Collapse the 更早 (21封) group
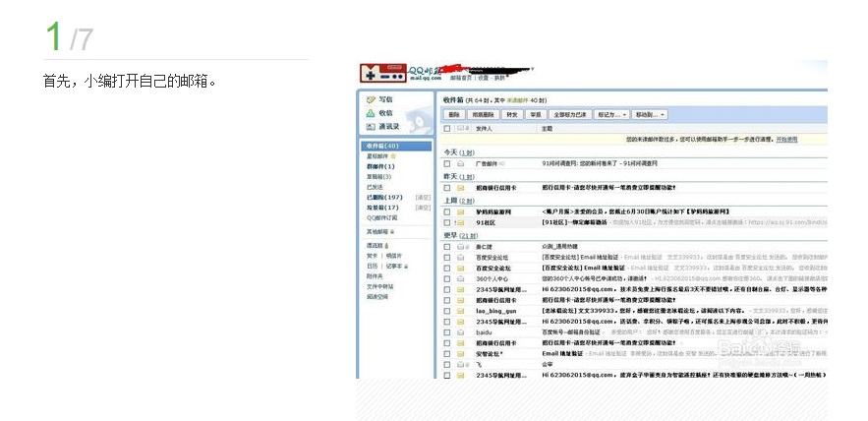Image resolution: width=868 pixels, height=421 pixels. click(461, 235)
